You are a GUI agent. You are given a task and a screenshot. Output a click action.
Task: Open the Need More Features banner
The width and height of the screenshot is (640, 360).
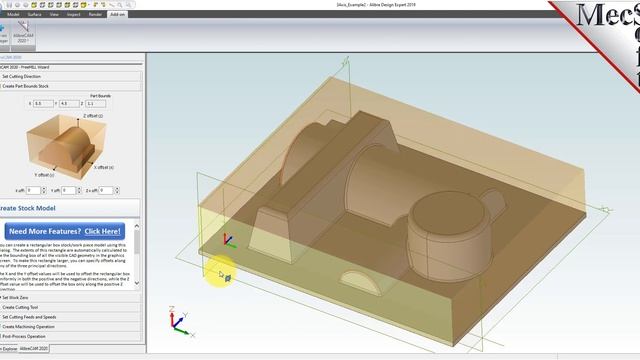pyautogui.click(x=65, y=231)
